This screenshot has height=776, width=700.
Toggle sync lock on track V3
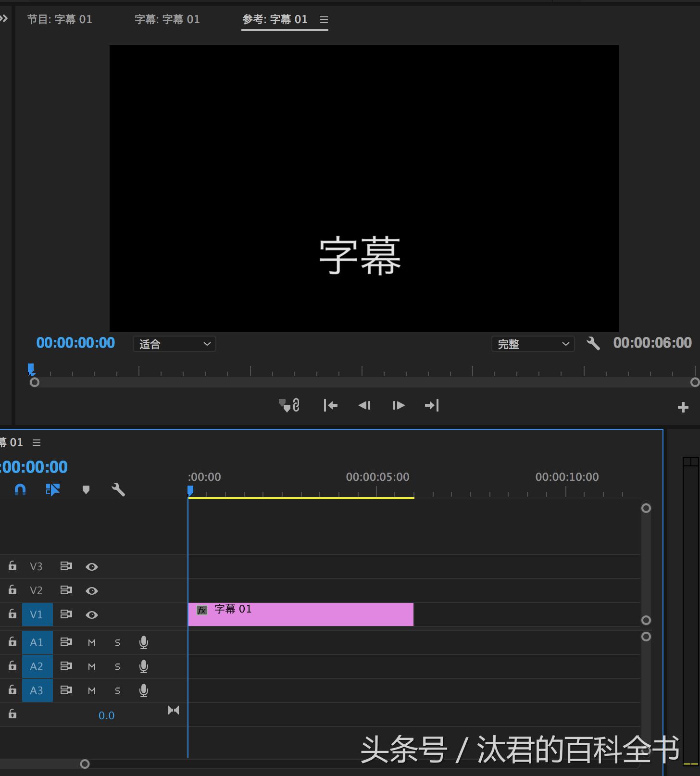click(66, 566)
